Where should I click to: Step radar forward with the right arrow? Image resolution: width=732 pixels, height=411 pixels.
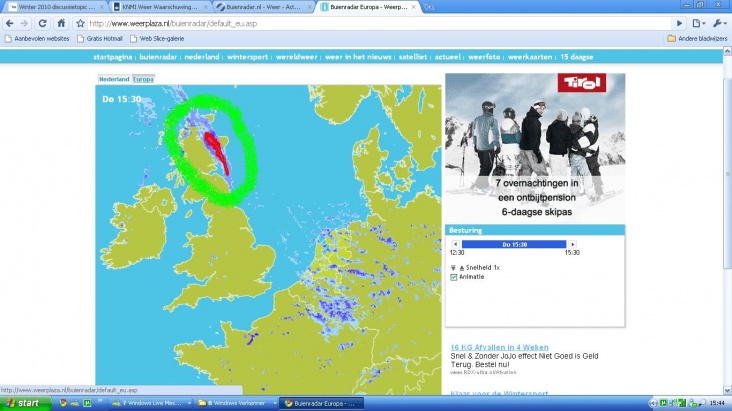(x=572, y=244)
